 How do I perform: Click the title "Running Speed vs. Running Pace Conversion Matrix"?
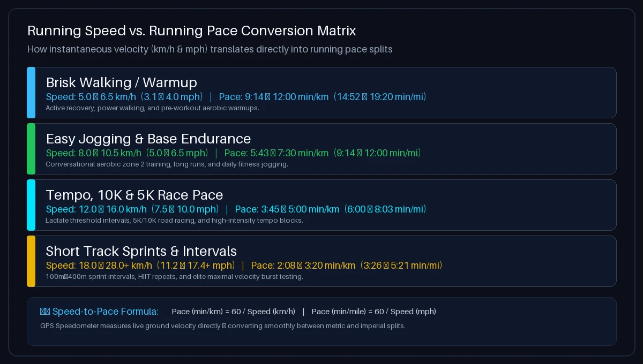191,31
